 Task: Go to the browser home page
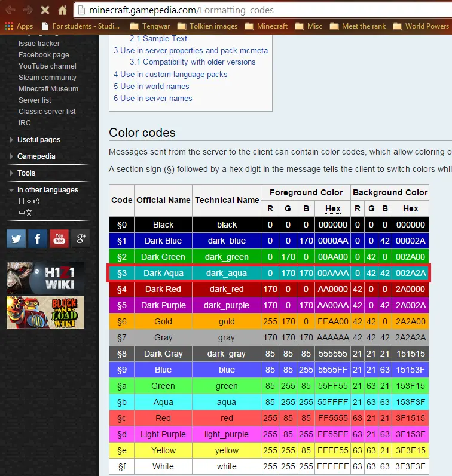click(x=62, y=10)
